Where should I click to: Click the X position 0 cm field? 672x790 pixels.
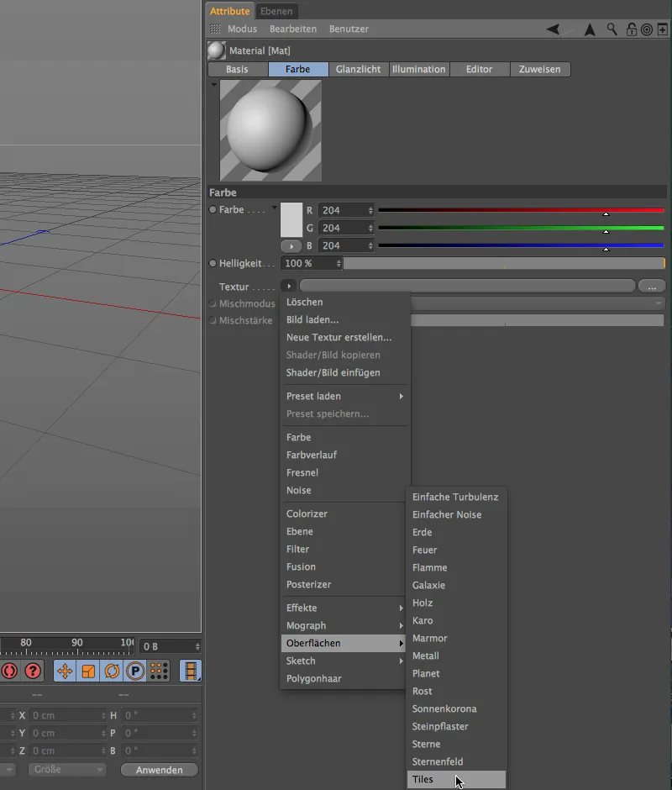tap(67, 715)
